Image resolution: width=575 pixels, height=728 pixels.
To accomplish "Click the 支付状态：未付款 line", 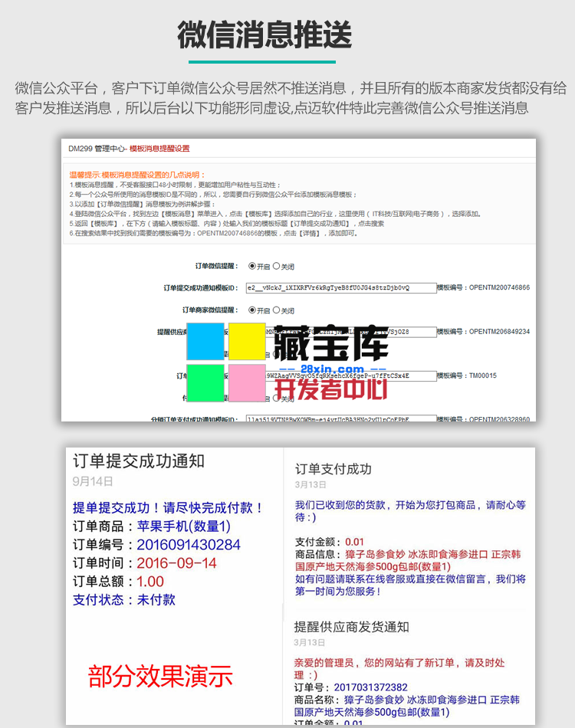I will point(124,600).
